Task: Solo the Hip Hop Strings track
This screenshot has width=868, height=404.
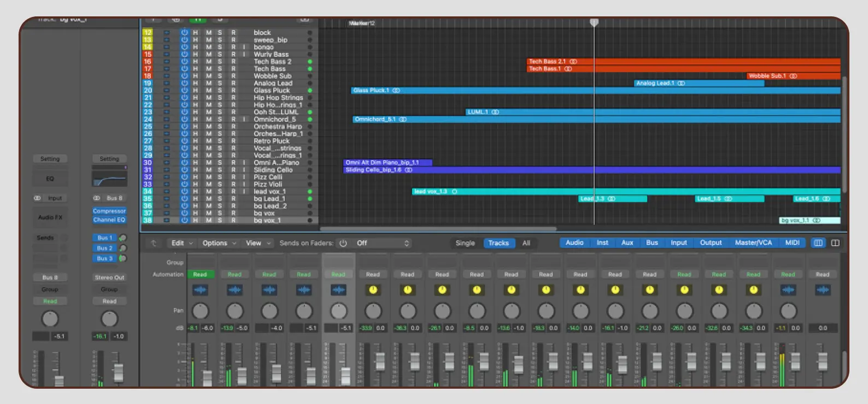Action: coord(220,98)
